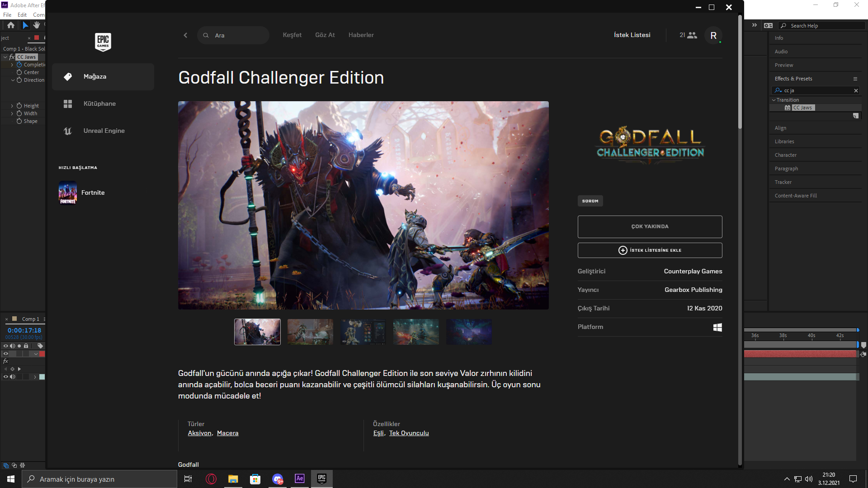Open the Aksiyon genre link
The height and width of the screenshot is (488, 868).
(x=199, y=433)
